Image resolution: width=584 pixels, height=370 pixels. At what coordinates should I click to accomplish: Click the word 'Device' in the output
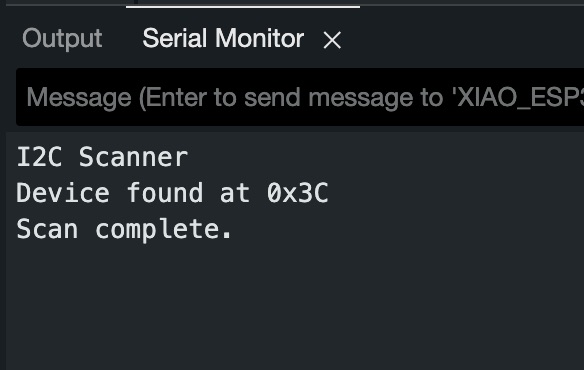pos(63,193)
